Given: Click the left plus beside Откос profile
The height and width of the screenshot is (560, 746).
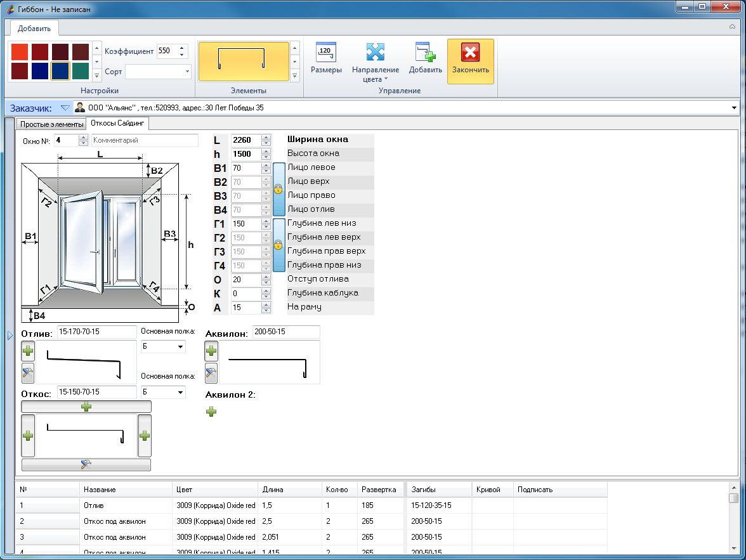Looking at the screenshot, I should (x=28, y=436).
